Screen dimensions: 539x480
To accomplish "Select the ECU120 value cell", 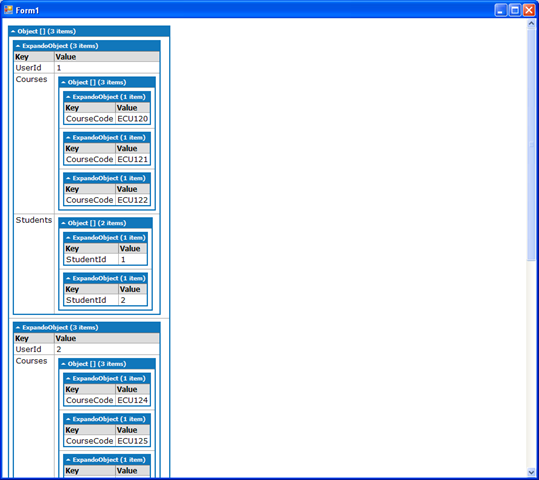I will pos(133,119).
